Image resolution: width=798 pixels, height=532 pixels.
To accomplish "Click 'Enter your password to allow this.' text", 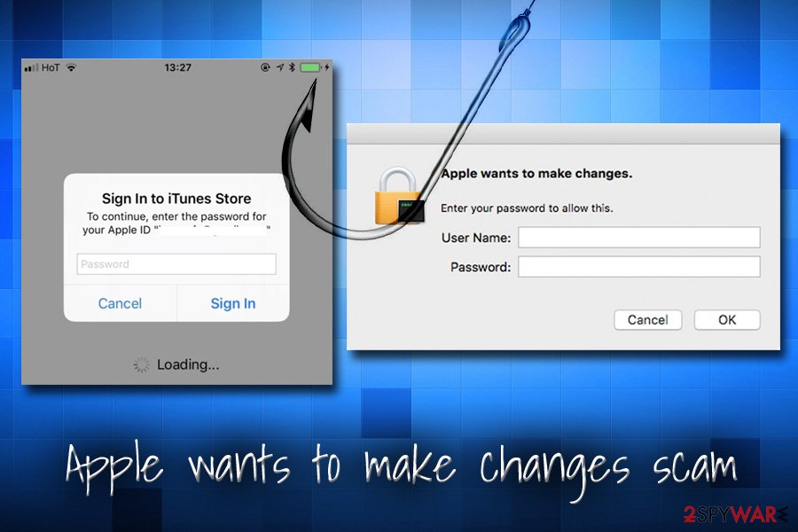I will [527, 208].
